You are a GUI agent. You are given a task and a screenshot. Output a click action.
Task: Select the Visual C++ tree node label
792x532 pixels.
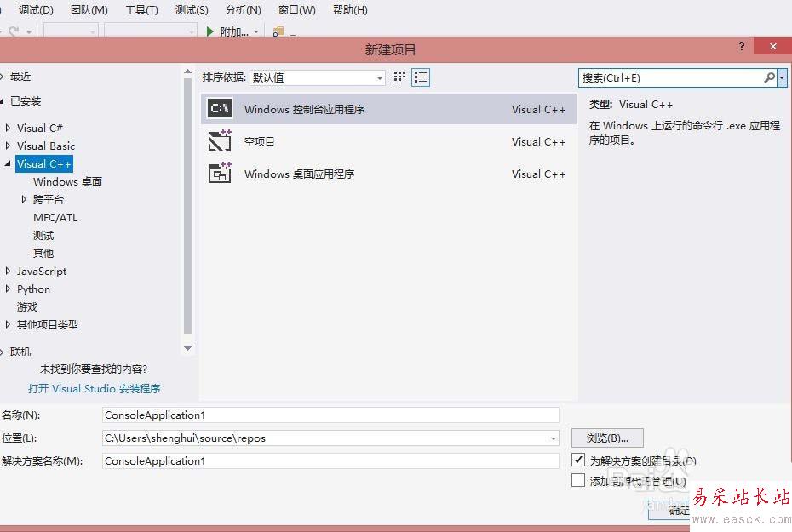(44, 164)
